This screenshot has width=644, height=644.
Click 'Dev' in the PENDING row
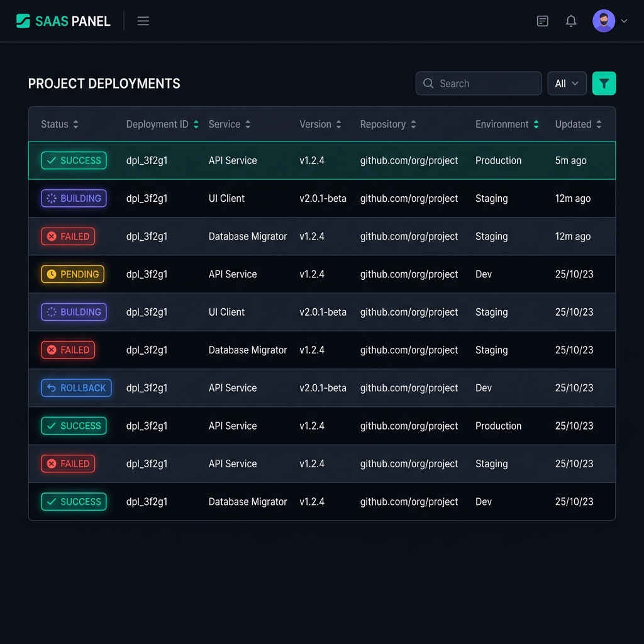click(x=484, y=274)
